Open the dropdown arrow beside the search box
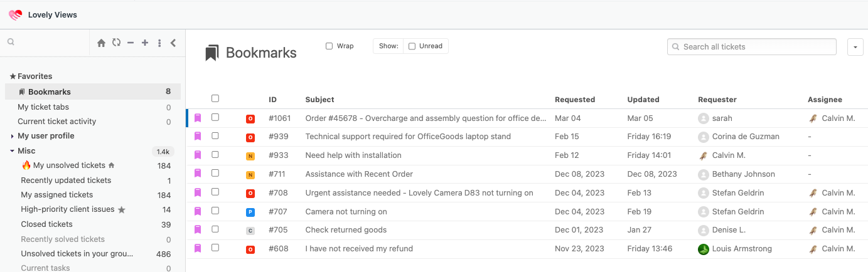Image resolution: width=868 pixels, height=272 pixels. (855, 47)
